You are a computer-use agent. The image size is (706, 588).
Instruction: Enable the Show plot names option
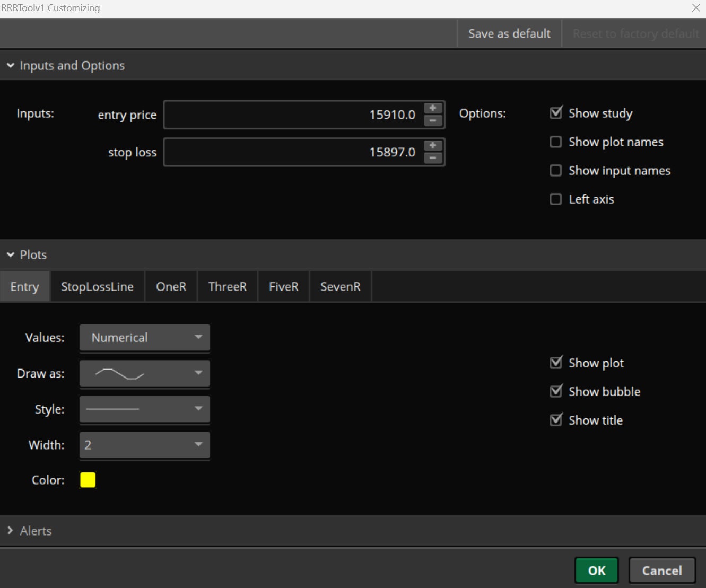pyautogui.click(x=555, y=142)
